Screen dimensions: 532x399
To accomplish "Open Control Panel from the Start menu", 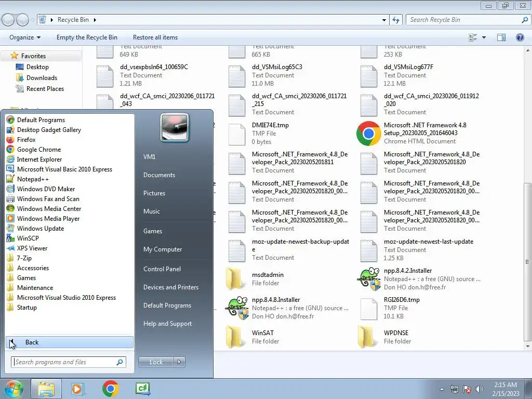I will click(162, 269).
